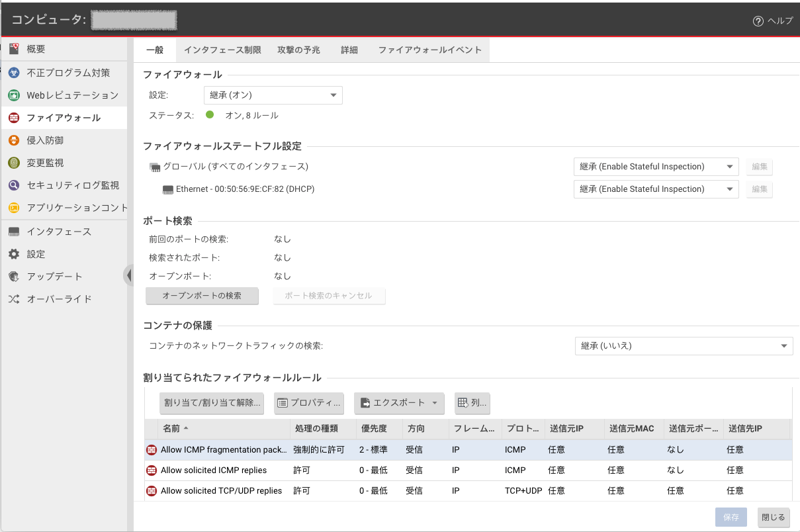800x532 pixels.
Task: Select Allow solicited ICMP replies rule row
Action: (214, 470)
